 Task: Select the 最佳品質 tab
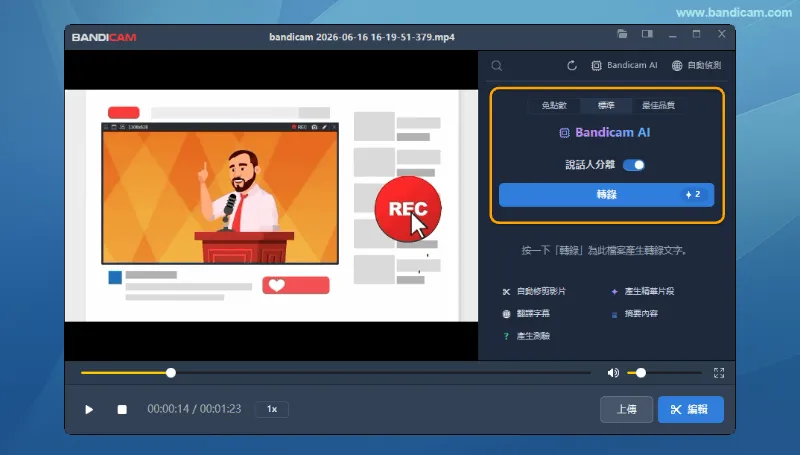(658, 105)
